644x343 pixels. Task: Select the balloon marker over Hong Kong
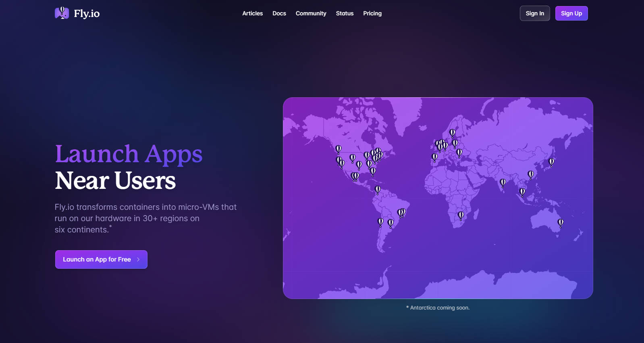coord(531,174)
